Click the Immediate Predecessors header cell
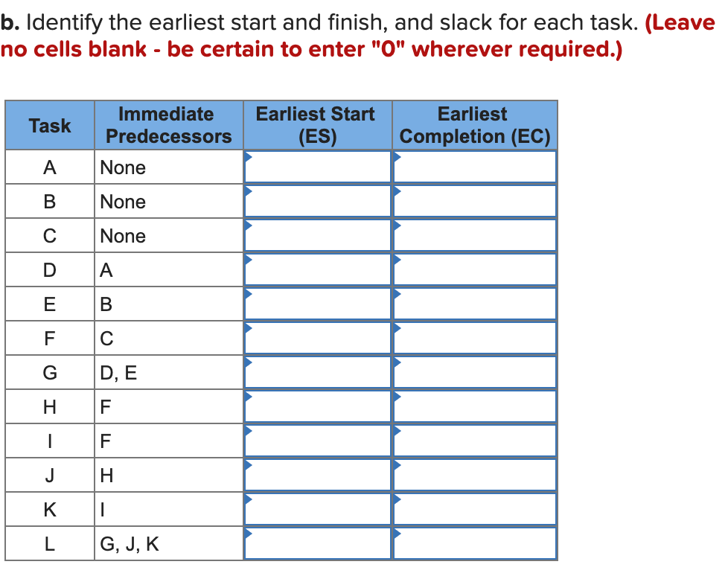The height and width of the screenshot is (576, 728). click(167, 125)
